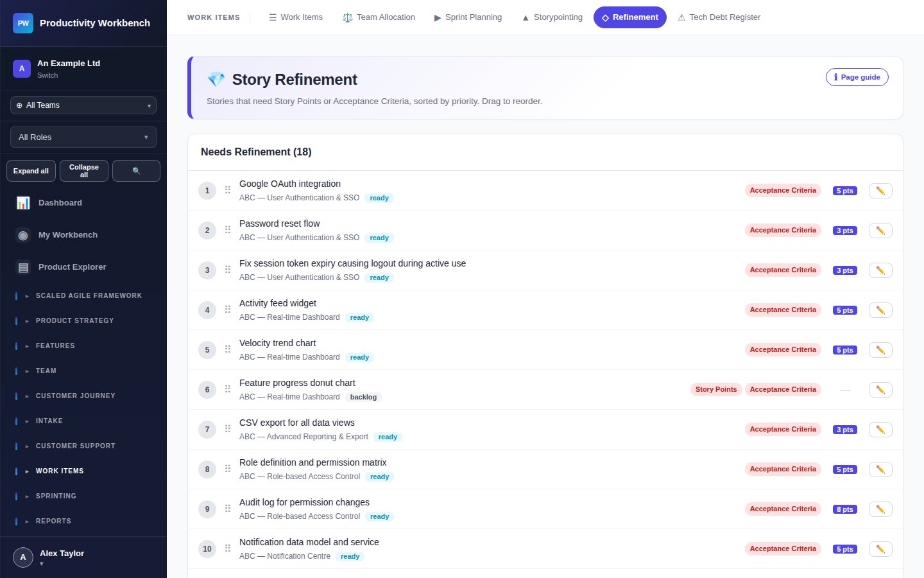Viewport: 924px width, 578px height.
Task: Grab drag handle of Google OAuth integration
Action: 228,190
